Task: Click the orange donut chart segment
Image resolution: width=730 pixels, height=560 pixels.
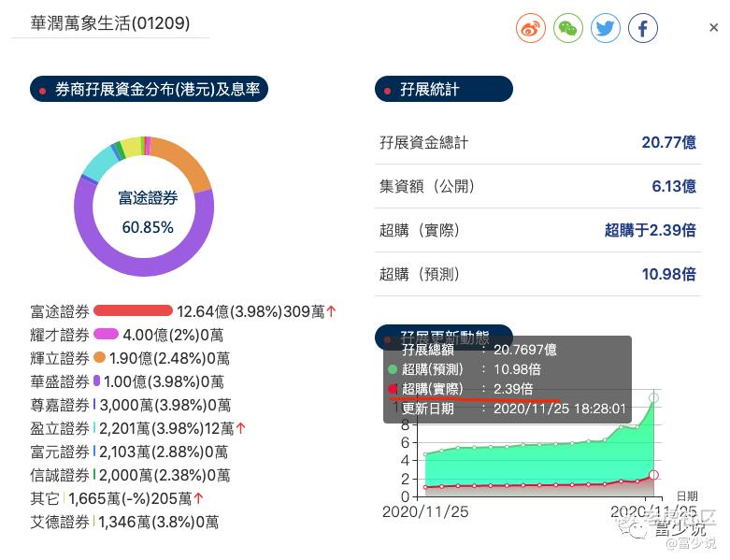Action: 186,161
